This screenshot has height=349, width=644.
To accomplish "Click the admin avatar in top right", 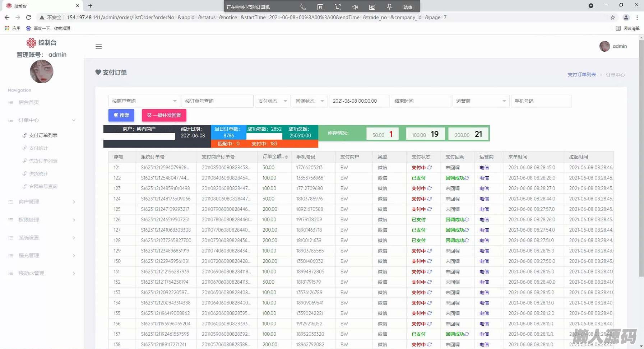I will 604,46.
